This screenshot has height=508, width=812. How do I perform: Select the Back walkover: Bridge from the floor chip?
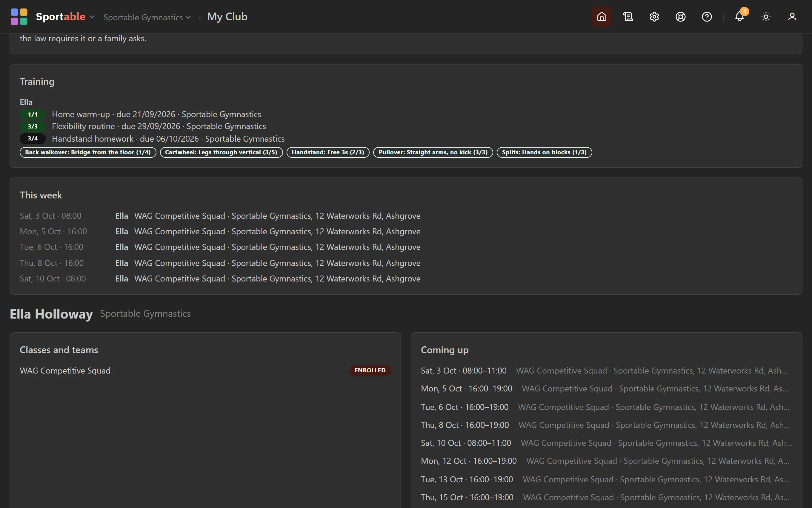(x=88, y=152)
